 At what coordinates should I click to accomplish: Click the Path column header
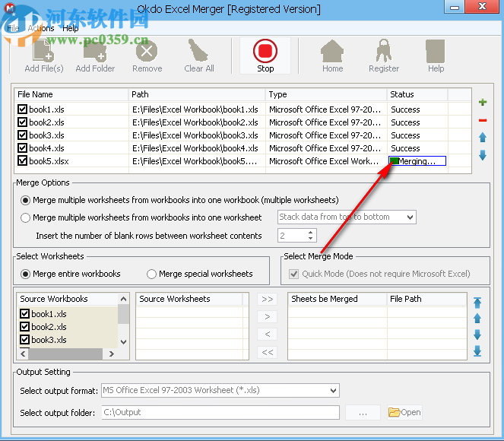(197, 94)
